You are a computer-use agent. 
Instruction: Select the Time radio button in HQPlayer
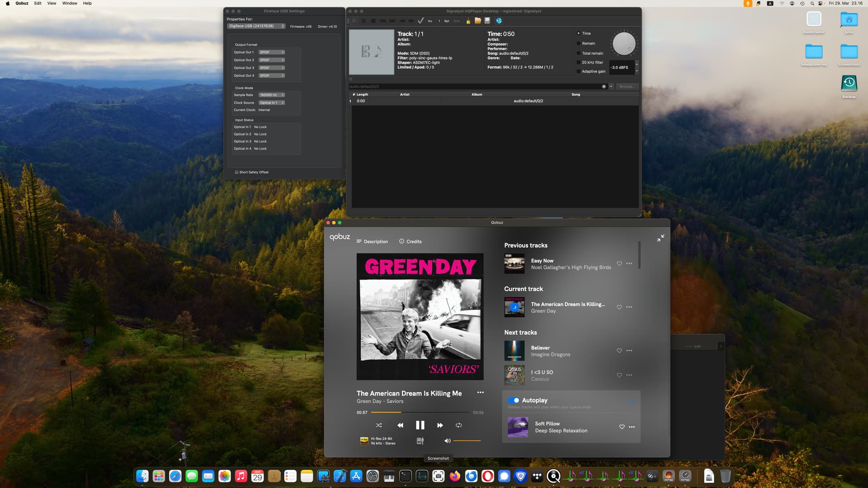coord(579,33)
